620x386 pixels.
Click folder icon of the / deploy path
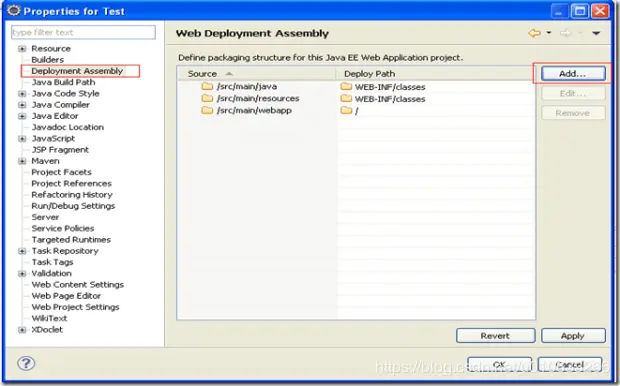coord(346,110)
